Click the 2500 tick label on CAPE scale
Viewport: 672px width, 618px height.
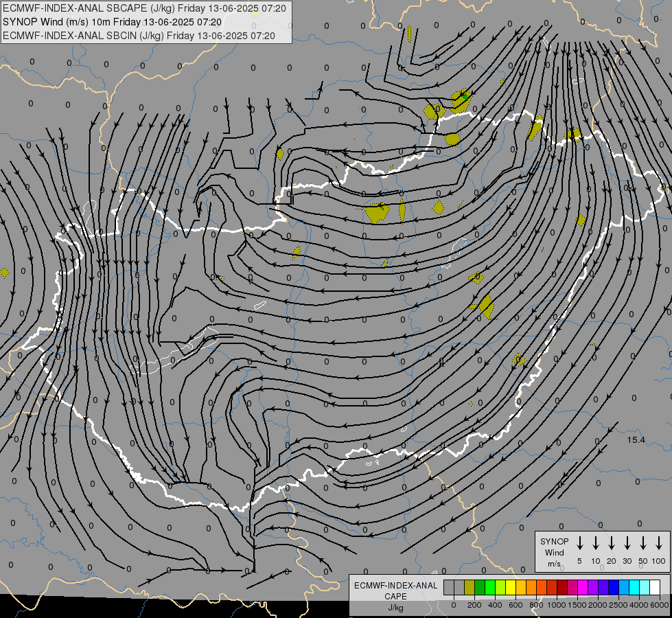click(x=618, y=605)
